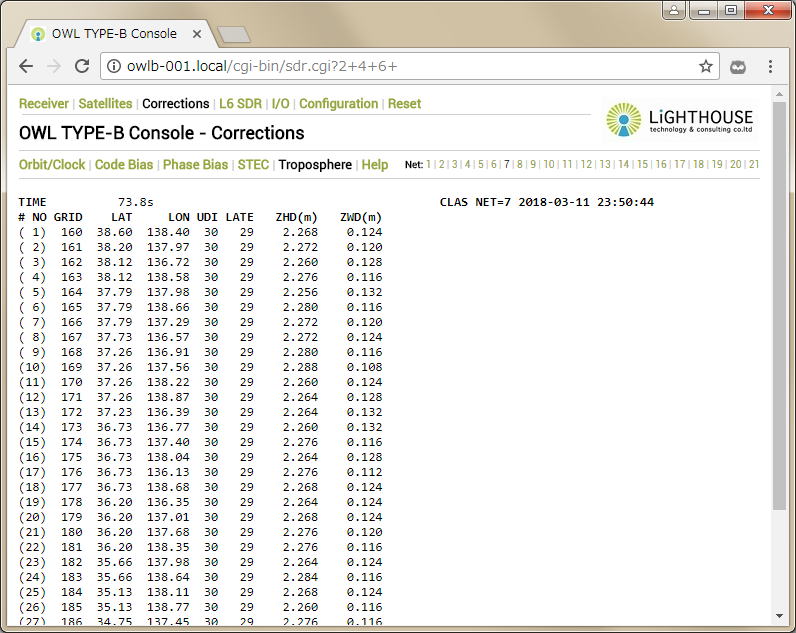
Task: Select network 12 in Net list
Action: click(x=586, y=165)
